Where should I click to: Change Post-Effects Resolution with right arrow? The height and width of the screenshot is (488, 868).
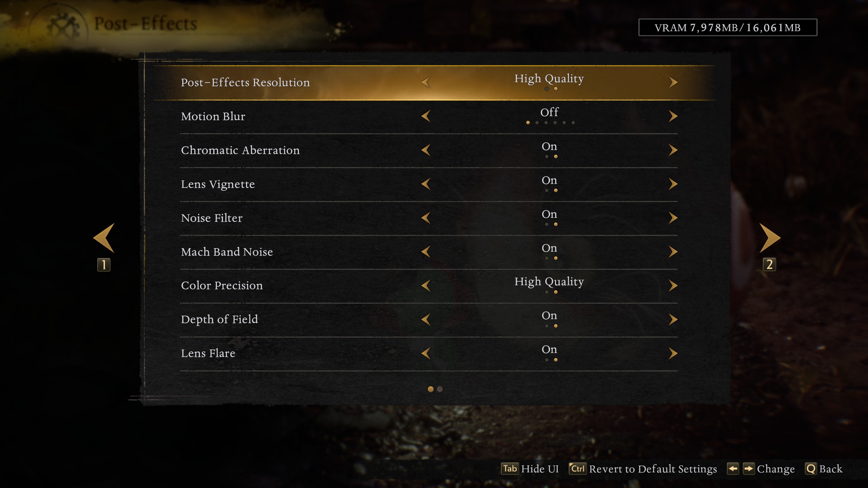coord(673,82)
